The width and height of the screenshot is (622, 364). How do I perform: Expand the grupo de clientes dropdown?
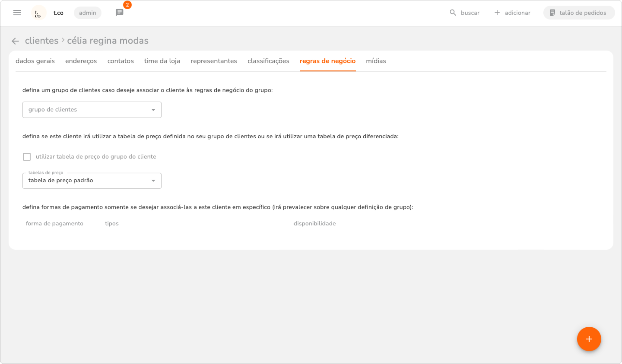[x=92, y=110]
